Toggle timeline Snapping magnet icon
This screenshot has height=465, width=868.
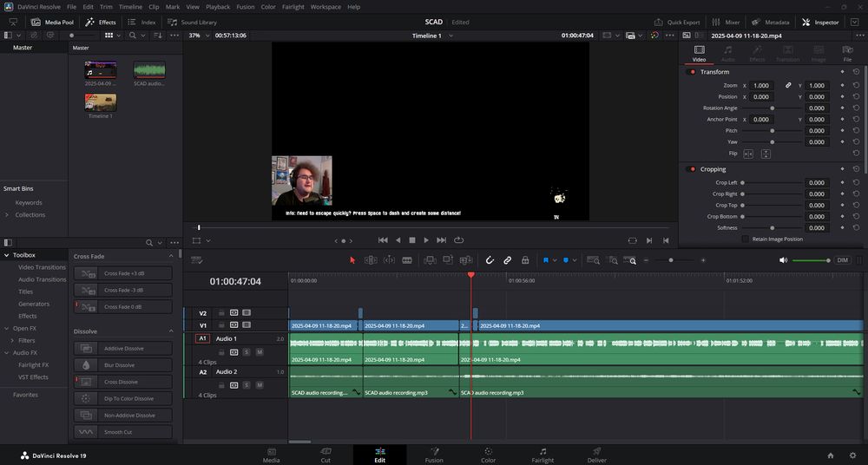490,260
